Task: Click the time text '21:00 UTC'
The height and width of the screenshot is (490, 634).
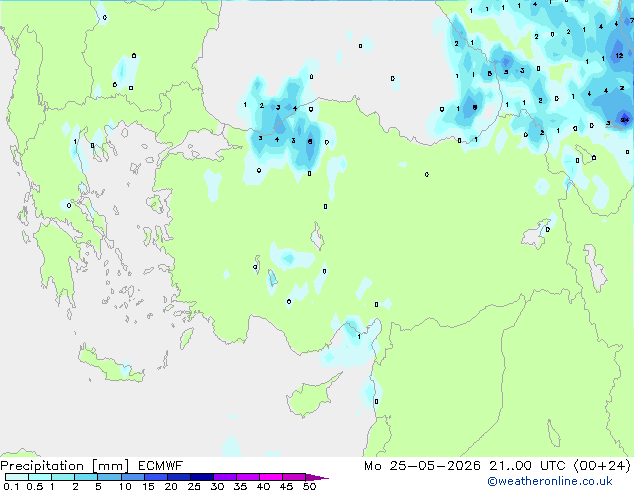Action: click(x=527, y=466)
